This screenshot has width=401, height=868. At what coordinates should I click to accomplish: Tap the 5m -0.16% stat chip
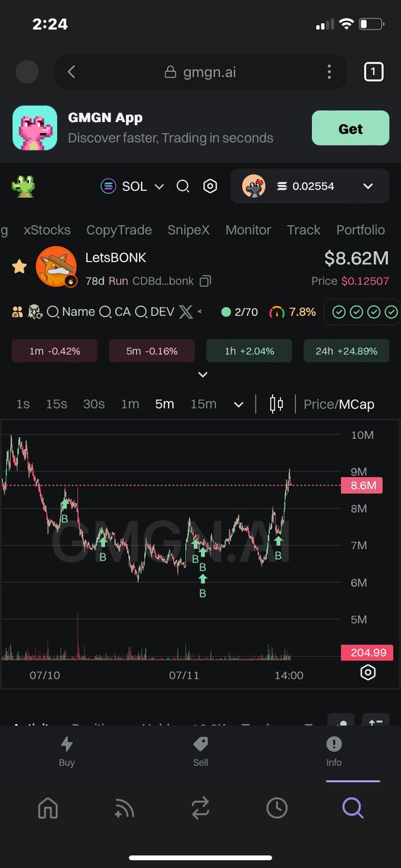(153, 351)
